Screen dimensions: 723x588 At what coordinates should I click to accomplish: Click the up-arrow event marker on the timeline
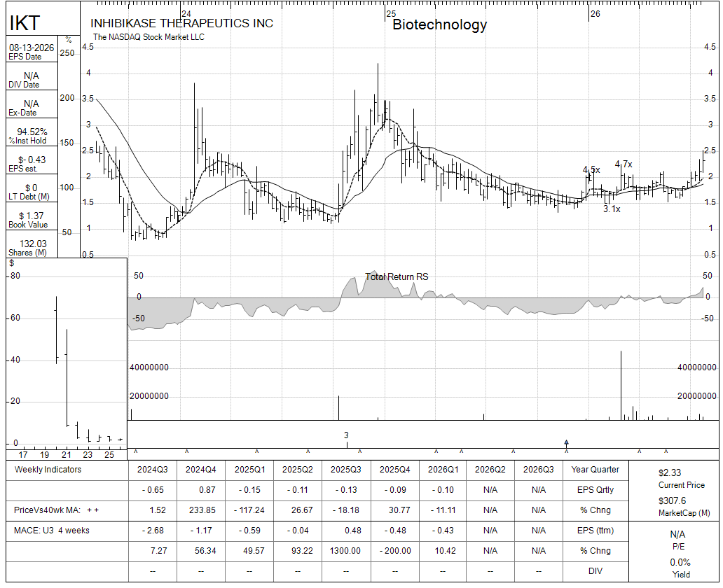[x=566, y=443]
